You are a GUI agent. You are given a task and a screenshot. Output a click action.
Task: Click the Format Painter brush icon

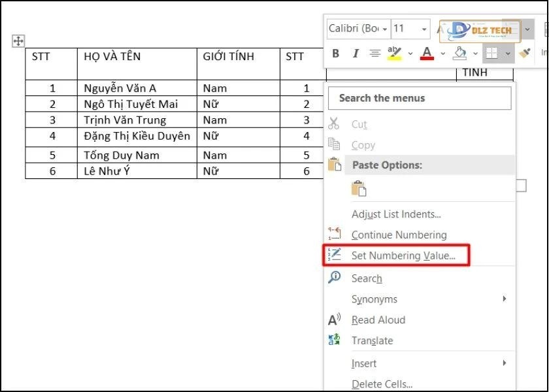524,53
